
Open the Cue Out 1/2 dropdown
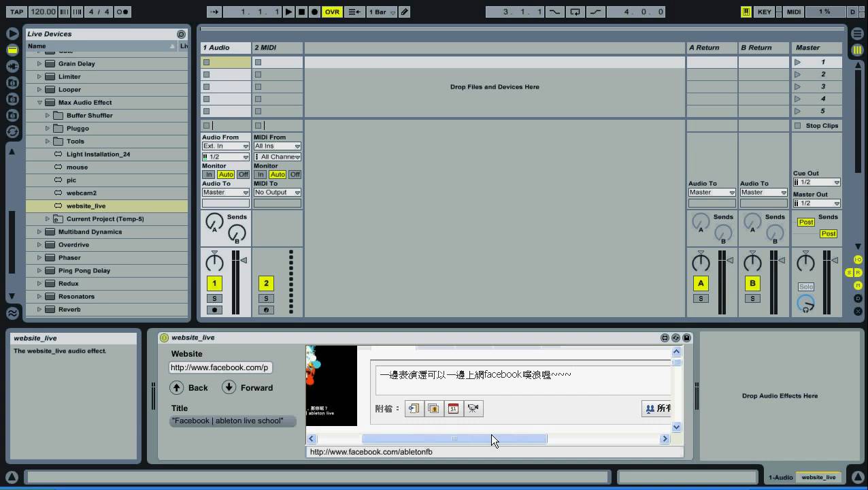pos(817,182)
